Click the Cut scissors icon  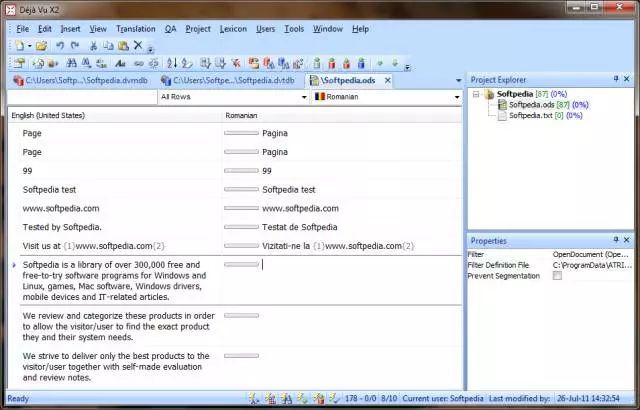pos(93,46)
